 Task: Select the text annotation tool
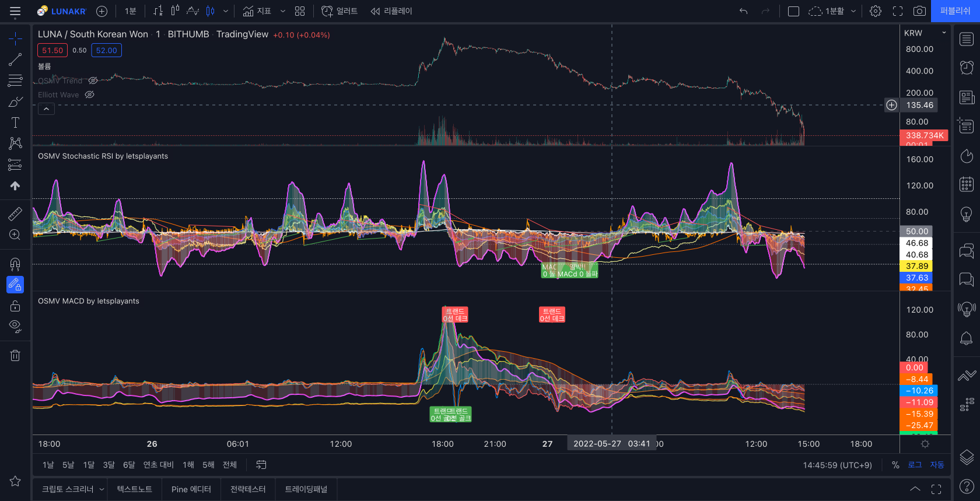[15, 122]
